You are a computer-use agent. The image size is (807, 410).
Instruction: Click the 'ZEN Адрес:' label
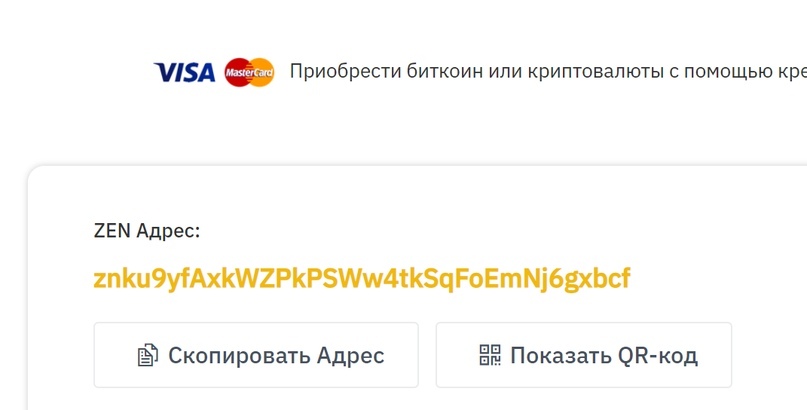coord(147,230)
